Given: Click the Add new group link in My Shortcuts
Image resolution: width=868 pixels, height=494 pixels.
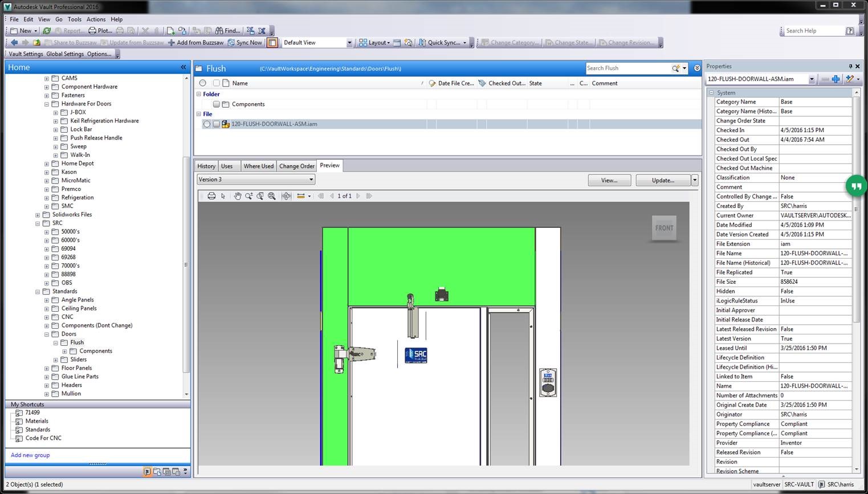Looking at the screenshot, I should point(30,455).
